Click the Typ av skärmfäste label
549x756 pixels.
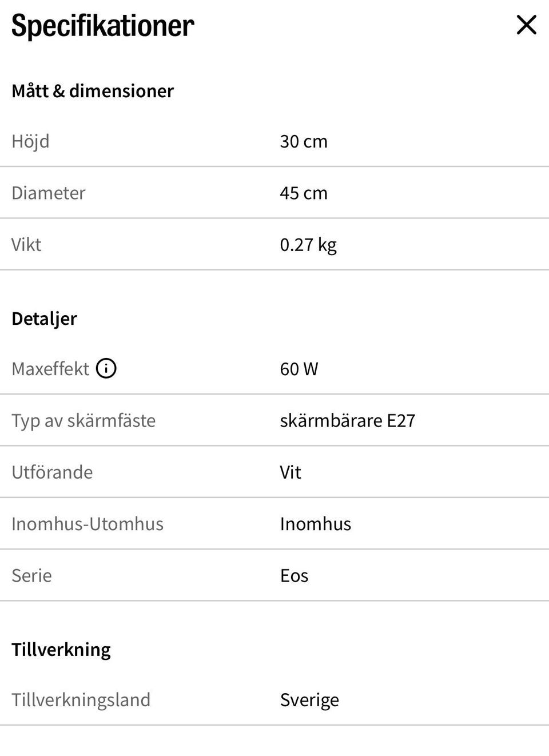coord(83,420)
